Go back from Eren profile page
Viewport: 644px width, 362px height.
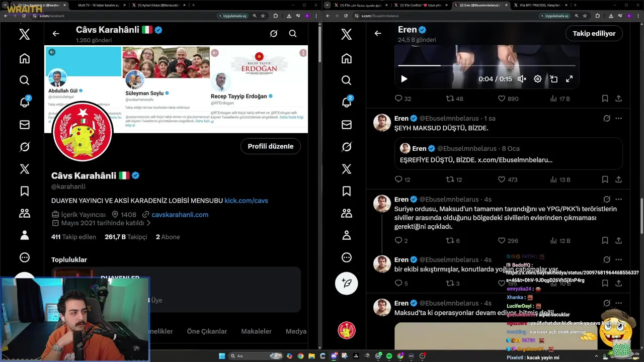click(x=378, y=34)
